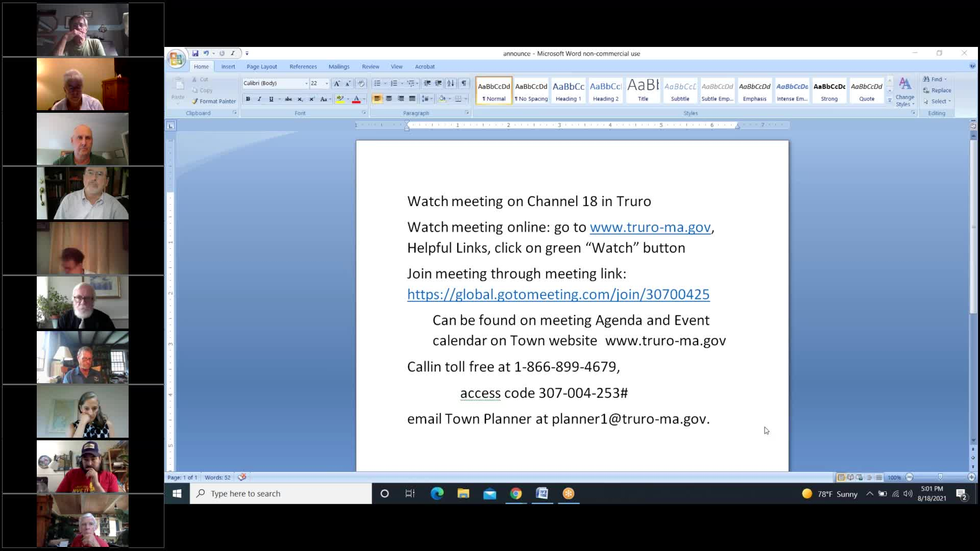
Task: Toggle the bulleted list
Action: coord(377,83)
